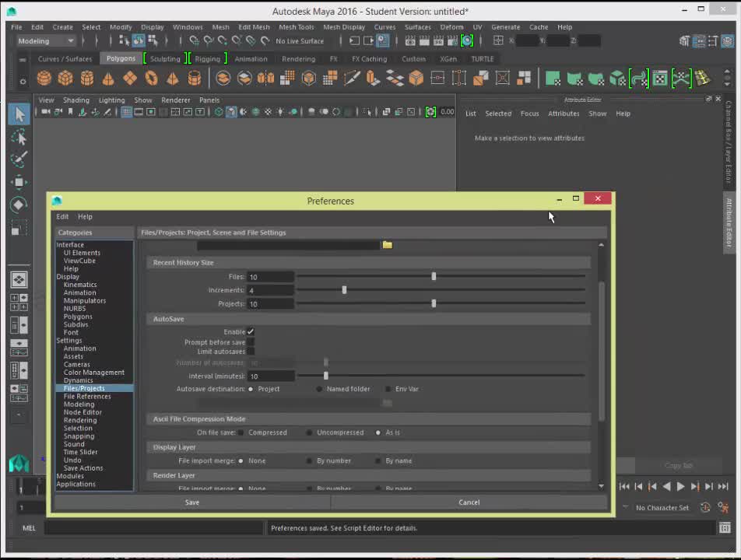Activate the Select tool in the toolbox
Screen dimensions: 741x560
point(19,114)
